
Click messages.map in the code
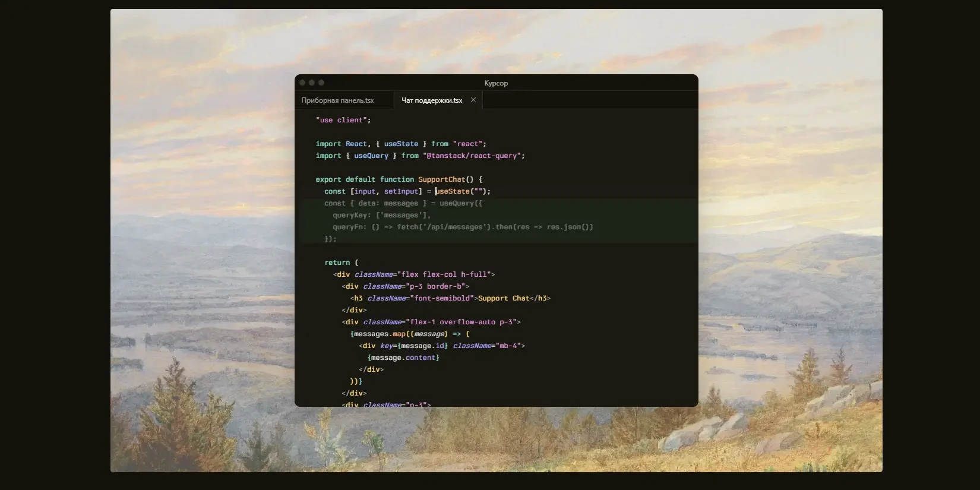380,334
